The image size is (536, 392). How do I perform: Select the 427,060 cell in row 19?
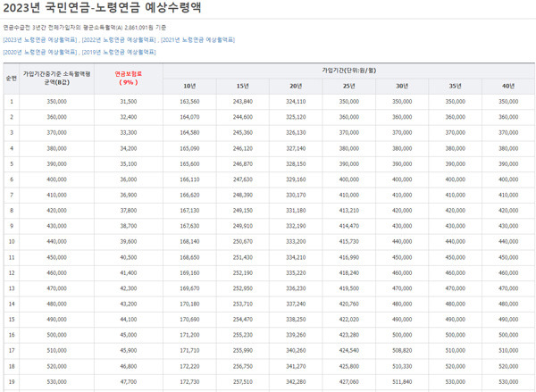349,382
